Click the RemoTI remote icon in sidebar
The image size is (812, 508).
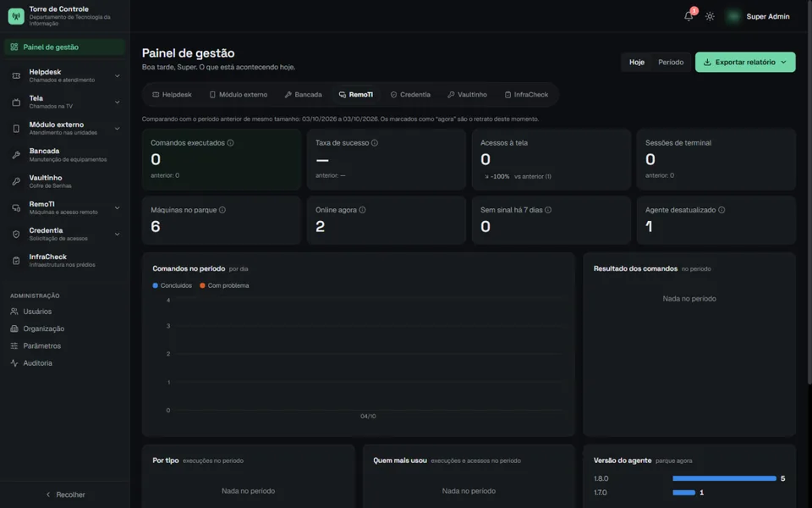coord(16,208)
